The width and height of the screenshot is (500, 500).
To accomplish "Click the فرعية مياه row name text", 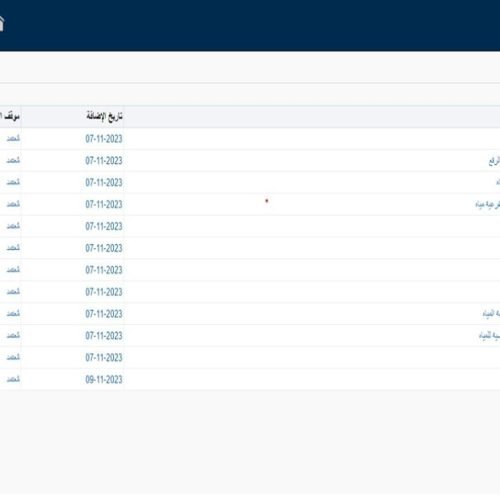I will coord(487,204).
